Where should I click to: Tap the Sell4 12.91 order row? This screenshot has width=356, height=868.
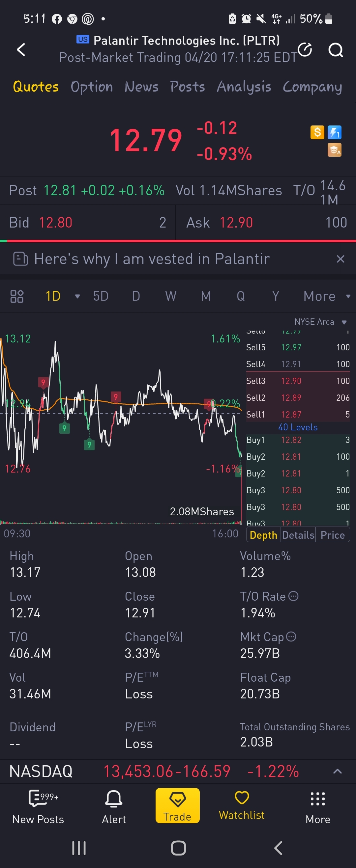(x=298, y=364)
